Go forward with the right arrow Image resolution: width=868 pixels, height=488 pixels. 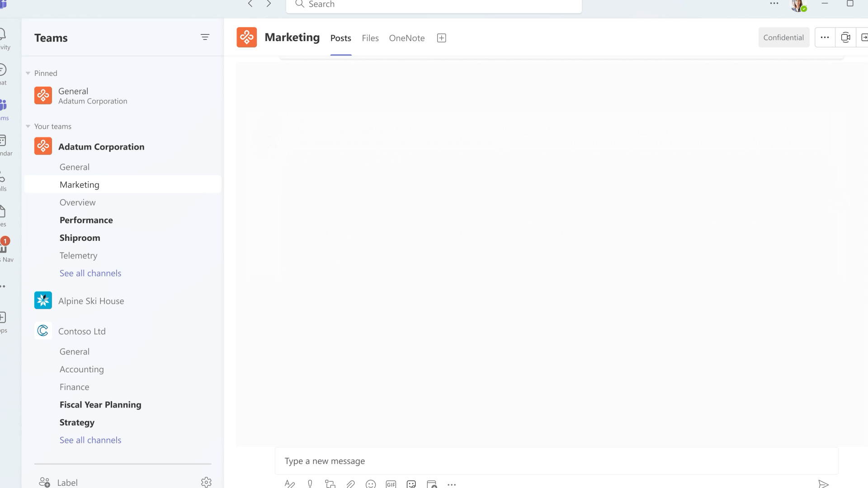coord(269,4)
